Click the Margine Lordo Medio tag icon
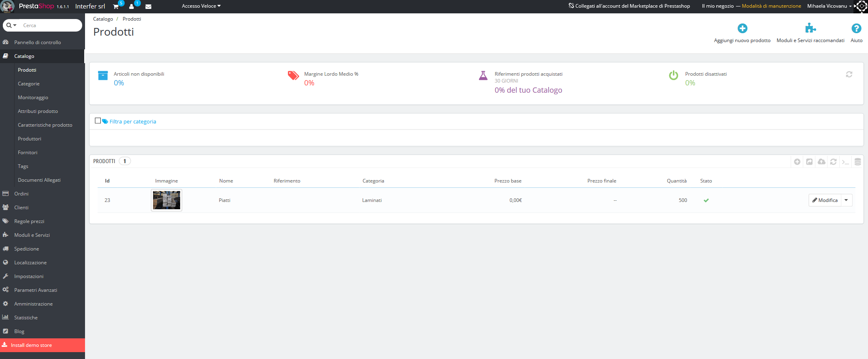Screen dimensions: 868x359 293,76
